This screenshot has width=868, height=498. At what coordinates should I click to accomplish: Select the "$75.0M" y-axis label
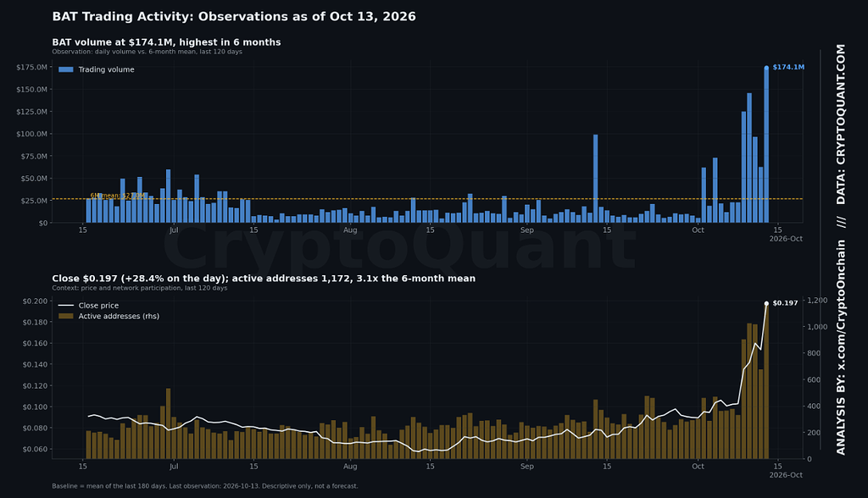pos(34,157)
